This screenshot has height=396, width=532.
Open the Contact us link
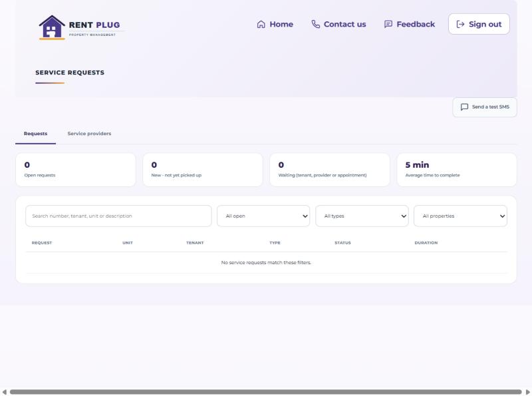(x=338, y=24)
